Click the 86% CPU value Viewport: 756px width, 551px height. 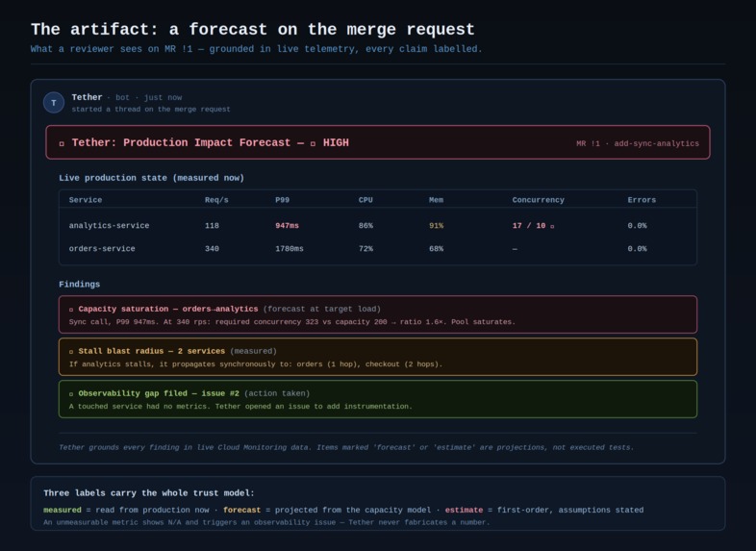pos(365,226)
